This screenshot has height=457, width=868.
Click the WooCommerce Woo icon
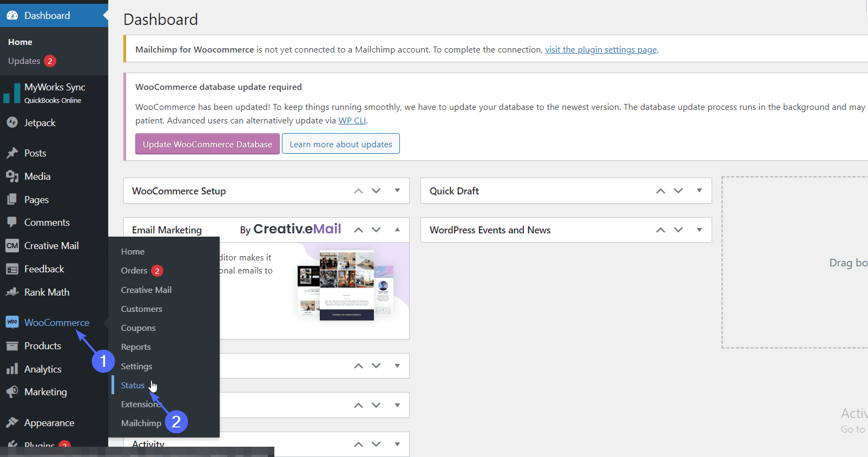click(x=12, y=322)
